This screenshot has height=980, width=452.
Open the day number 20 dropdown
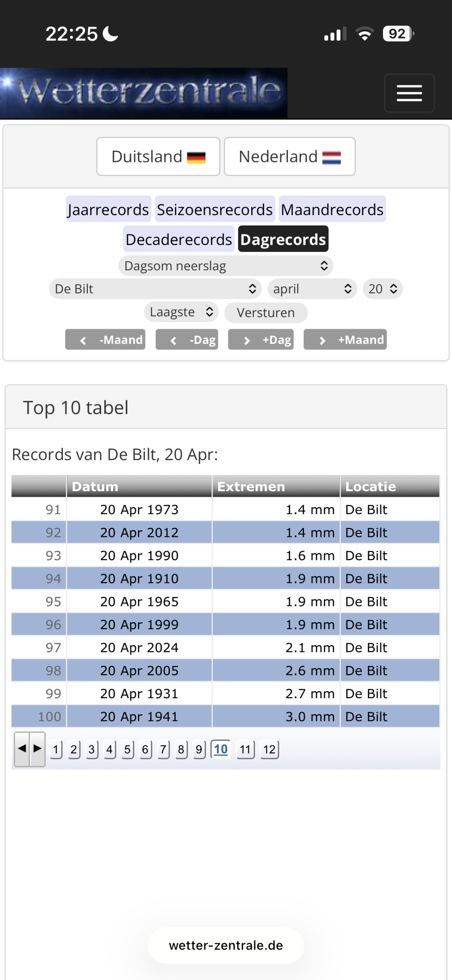[383, 289]
